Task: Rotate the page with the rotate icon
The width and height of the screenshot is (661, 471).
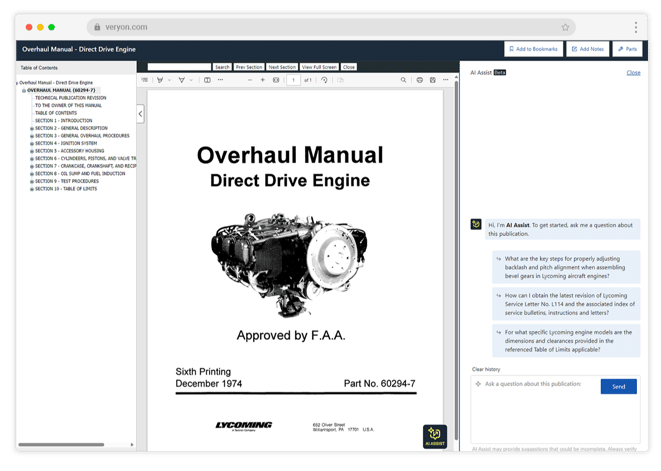Action: click(x=324, y=80)
